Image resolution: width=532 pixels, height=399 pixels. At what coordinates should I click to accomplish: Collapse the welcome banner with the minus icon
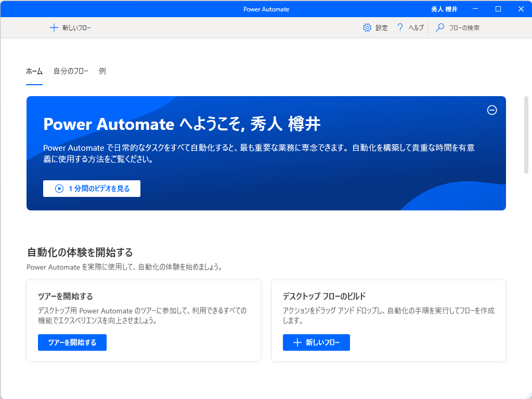tap(491, 110)
